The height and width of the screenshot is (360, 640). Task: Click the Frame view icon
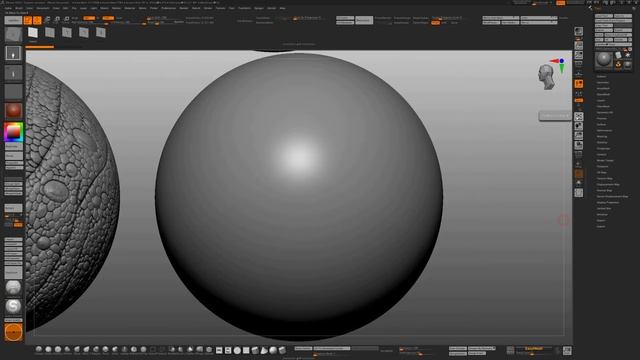pyautogui.click(x=578, y=116)
